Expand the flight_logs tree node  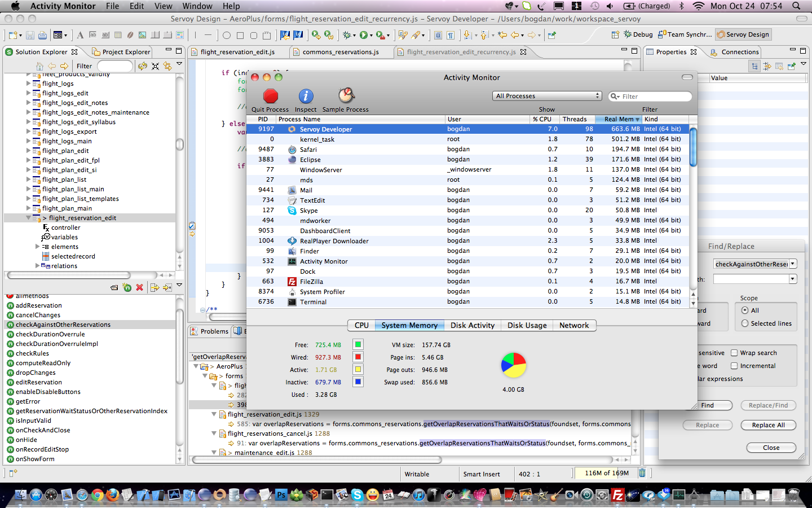[x=29, y=84]
